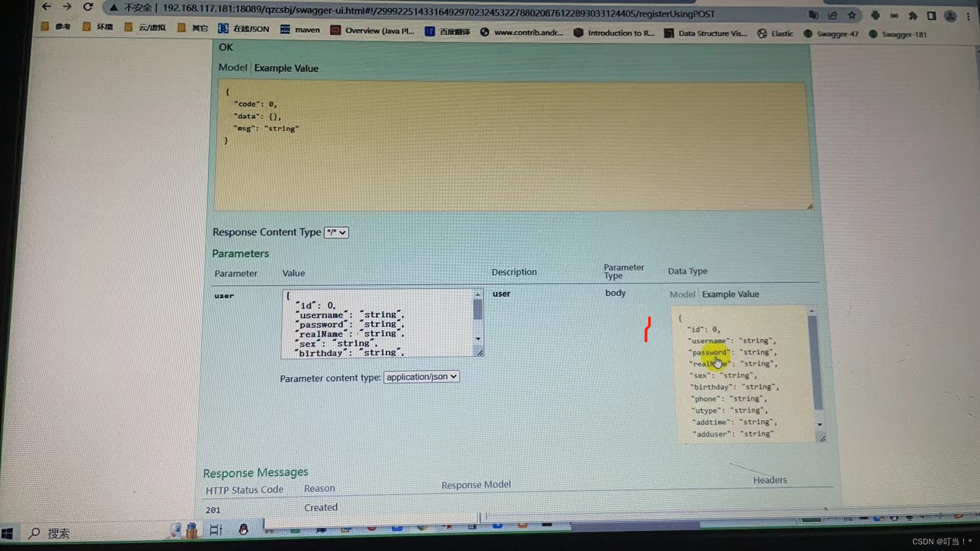Click the Response Model column label
Viewport: 980px width, 551px height.
476,485
